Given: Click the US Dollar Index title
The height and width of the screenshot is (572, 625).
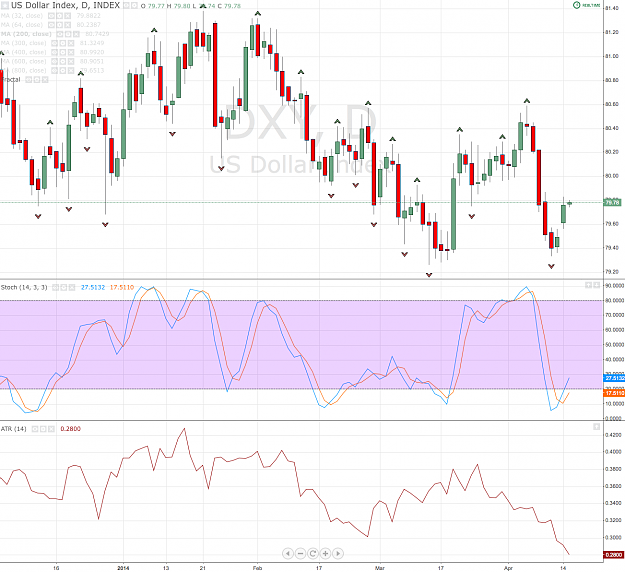Looking at the screenshot, I should [x=45, y=6].
